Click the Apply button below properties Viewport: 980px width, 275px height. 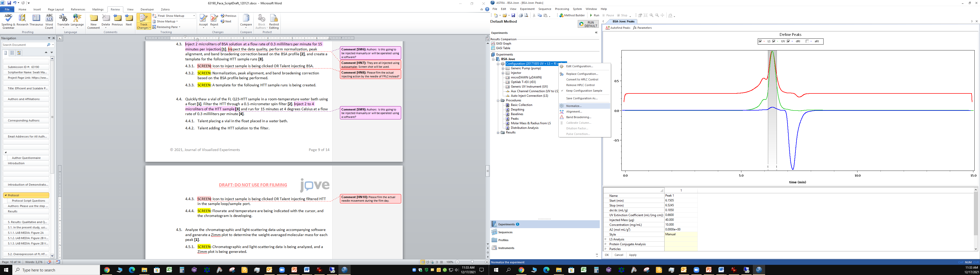coord(633,255)
